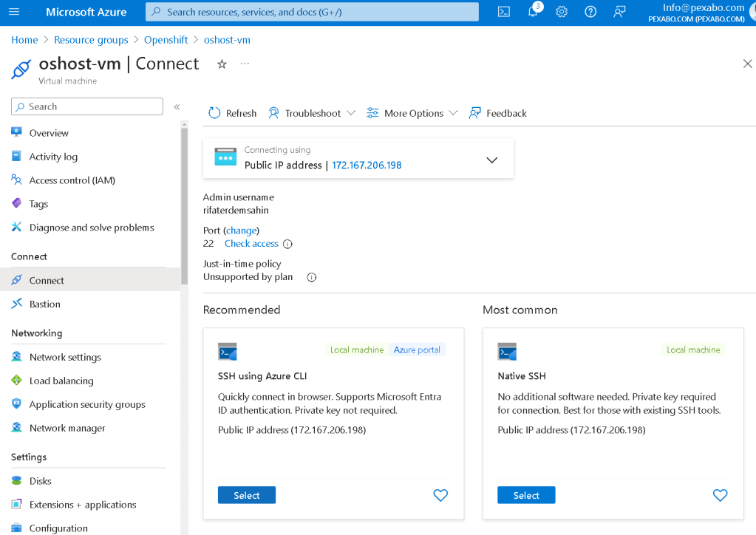Click the port change link
756x535 pixels.
click(241, 231)
